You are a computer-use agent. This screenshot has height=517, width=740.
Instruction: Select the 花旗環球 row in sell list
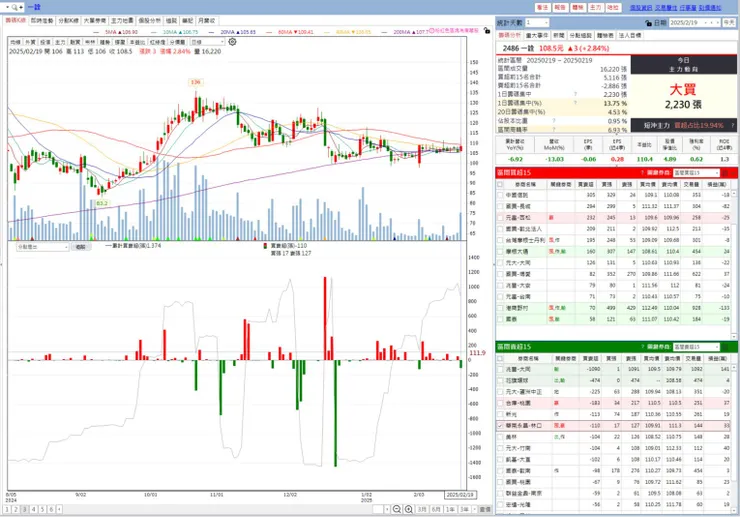[614, 380]
